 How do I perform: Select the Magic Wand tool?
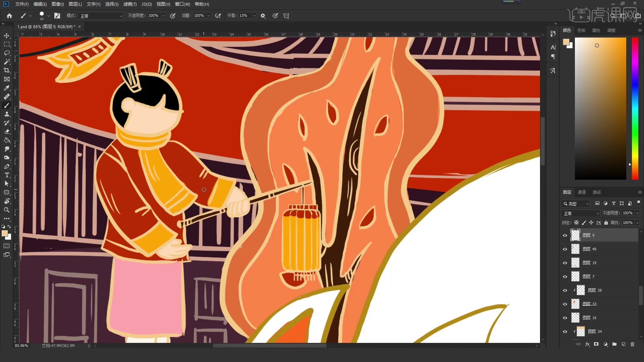(x=7, y=62)
